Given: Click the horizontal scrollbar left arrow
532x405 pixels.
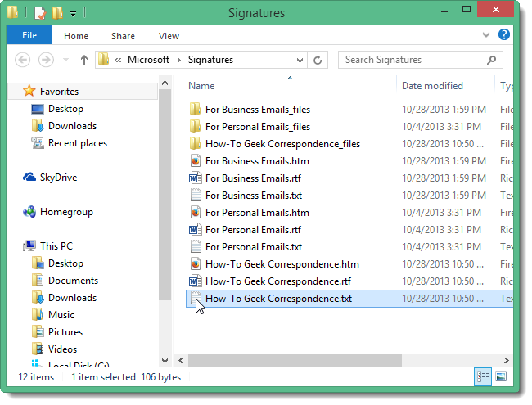Looking at the screenshot, I should 181,360.
